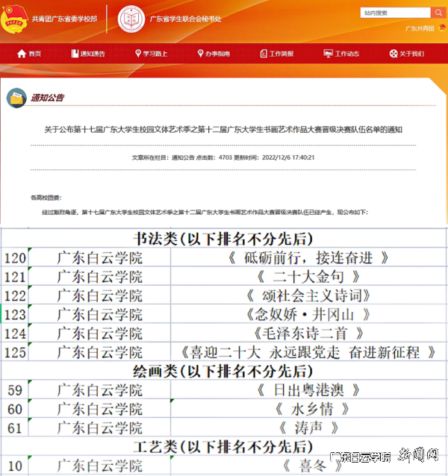Select table cell number 59
448x476 pixels.
pyautogui.click(x=15, y=389)
